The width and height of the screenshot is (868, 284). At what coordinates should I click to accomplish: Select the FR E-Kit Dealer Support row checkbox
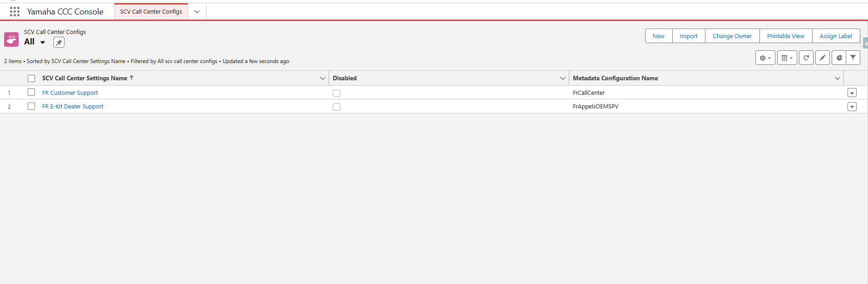tap(31, 106)
